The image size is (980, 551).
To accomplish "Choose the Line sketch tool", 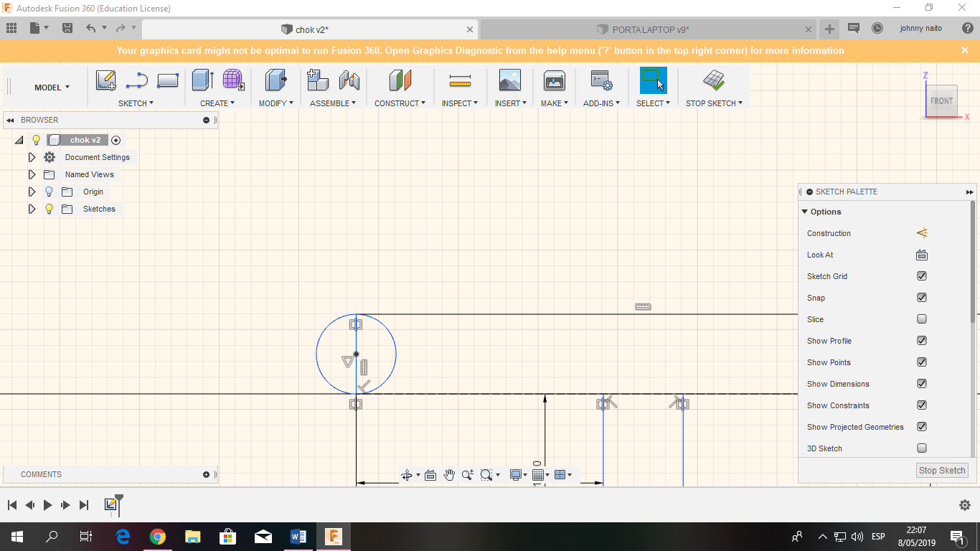I will coord(136,80).
